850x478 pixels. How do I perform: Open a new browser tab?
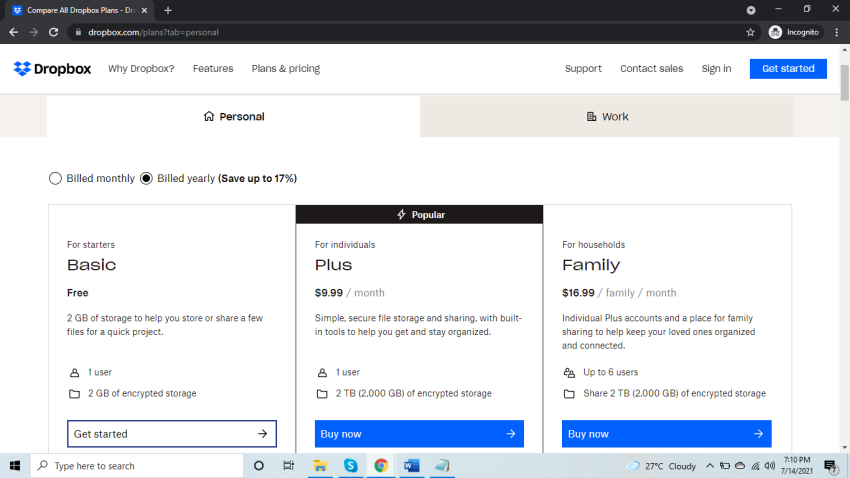168,10
